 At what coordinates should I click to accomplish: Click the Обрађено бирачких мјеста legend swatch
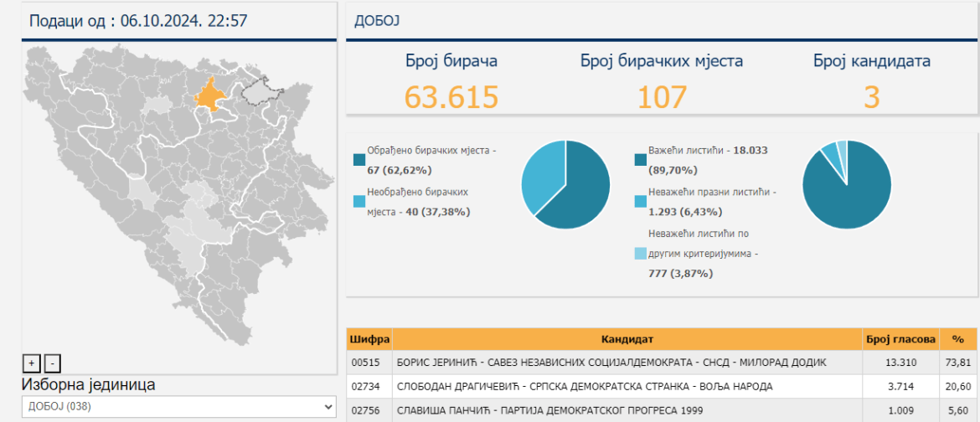[359, 159]
